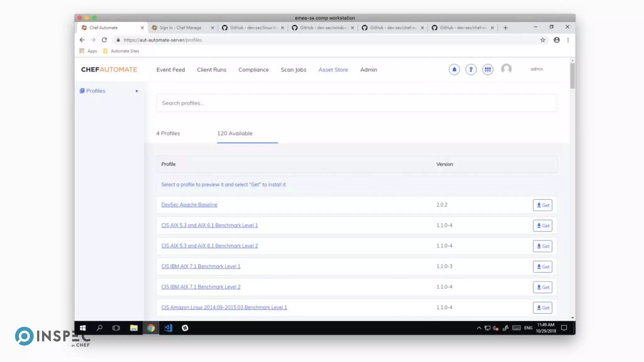
Task: Switch to the 4 Profiles tab
Action: click(168, 133)
